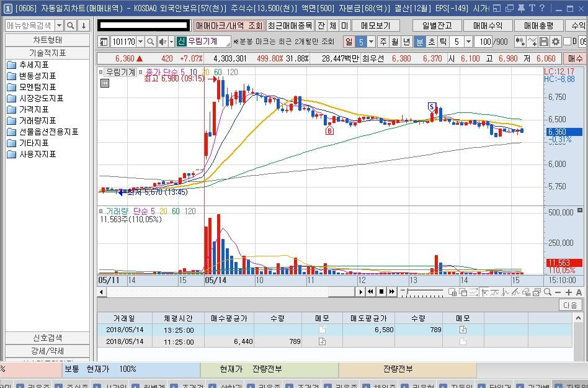Click the speaker sound icon in chart toolbar
This screenshot has height=388, width=588.
163,42
